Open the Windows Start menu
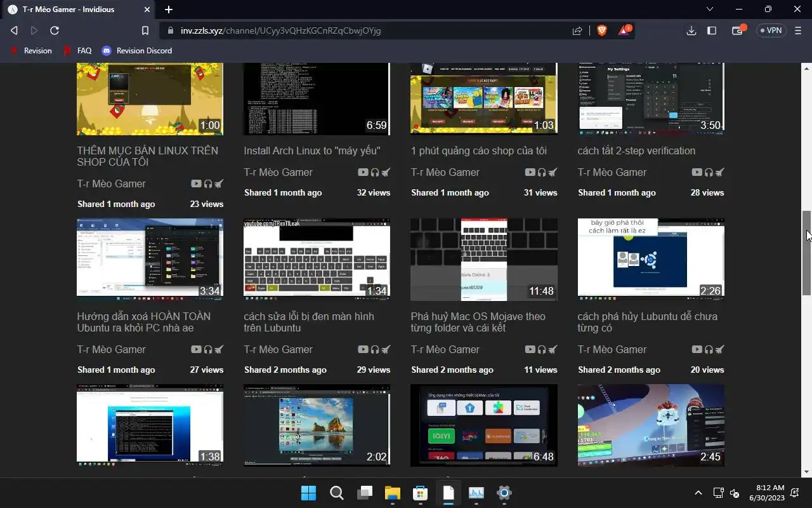812x508 pixels. (x=309, y=493)
